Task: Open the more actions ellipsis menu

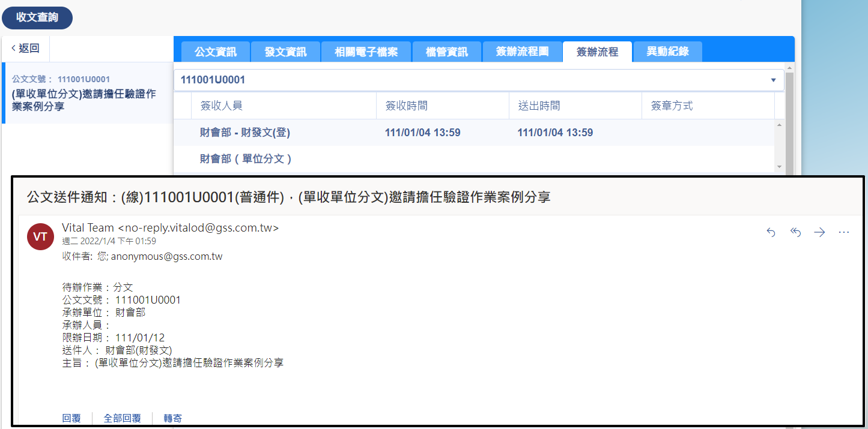Action: [844, 233]
